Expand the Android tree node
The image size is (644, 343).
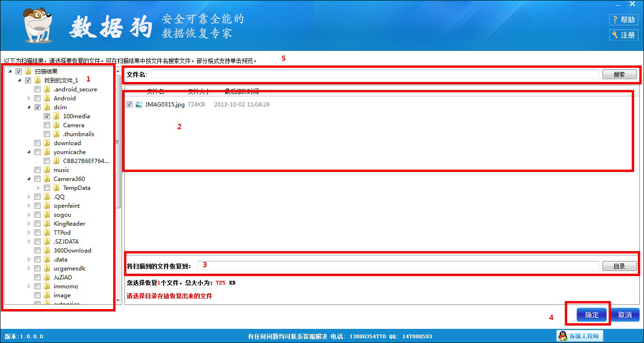point(29,98)
